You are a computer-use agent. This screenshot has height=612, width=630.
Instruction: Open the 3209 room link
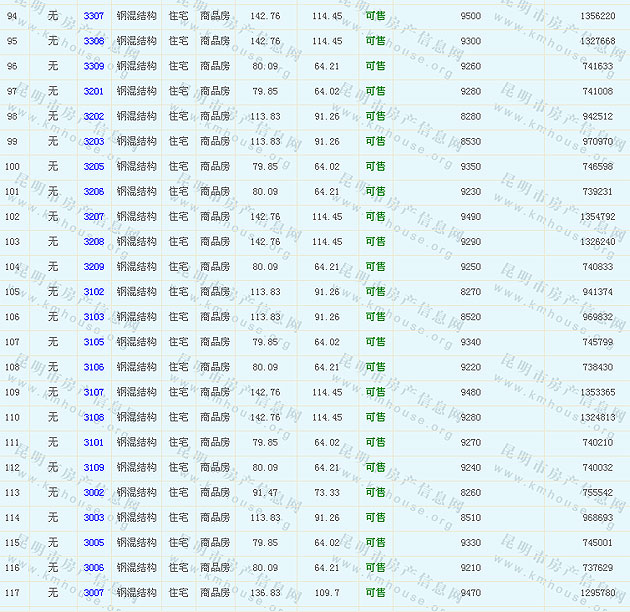tap(93, 267)
